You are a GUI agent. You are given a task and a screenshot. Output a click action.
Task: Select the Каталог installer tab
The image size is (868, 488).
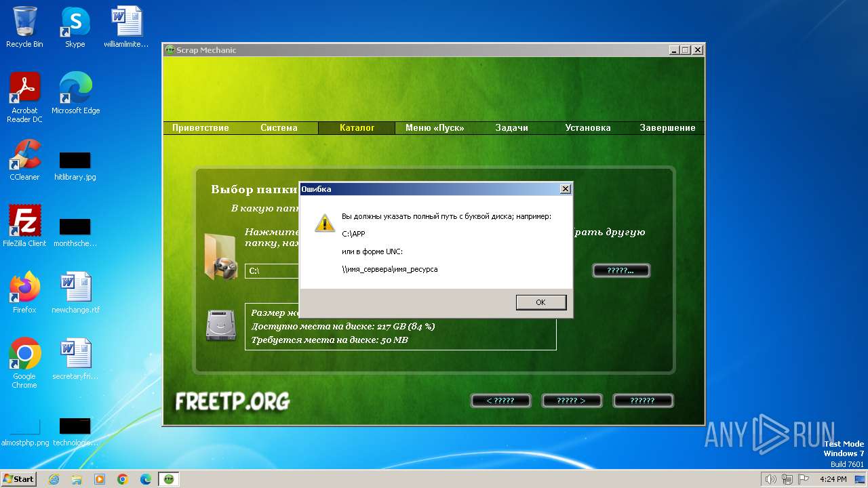point(357,127)
